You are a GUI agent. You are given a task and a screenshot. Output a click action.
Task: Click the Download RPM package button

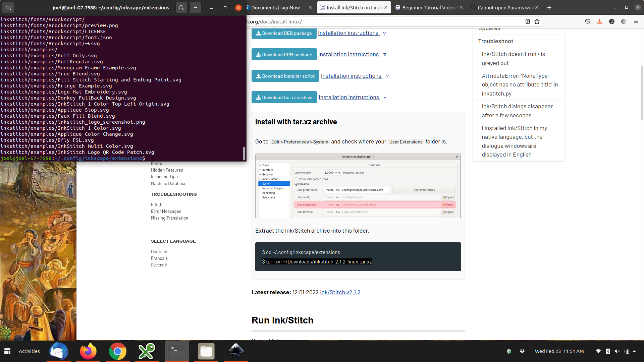click(284, 54)
